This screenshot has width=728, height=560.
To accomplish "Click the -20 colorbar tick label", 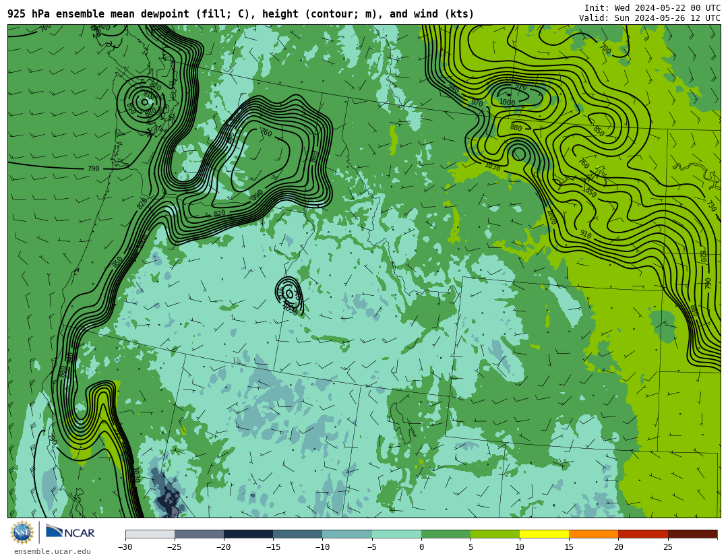I will click(223, 547).
